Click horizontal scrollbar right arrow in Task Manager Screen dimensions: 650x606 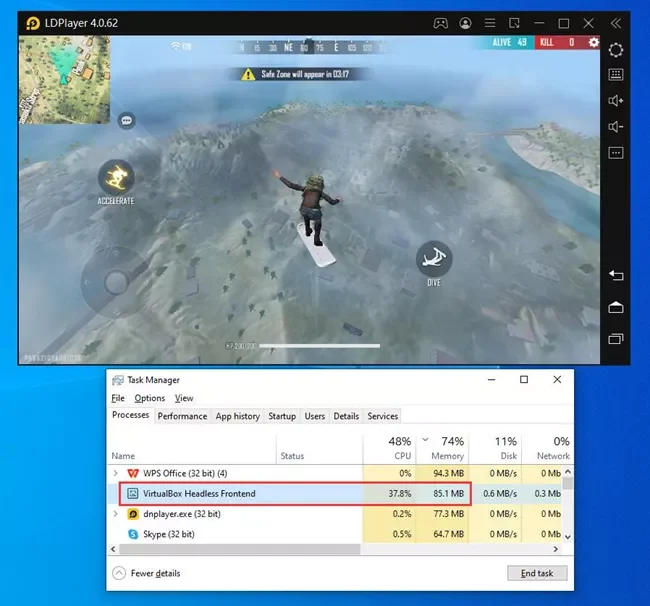pyautogui.click(x=556, y=549)
